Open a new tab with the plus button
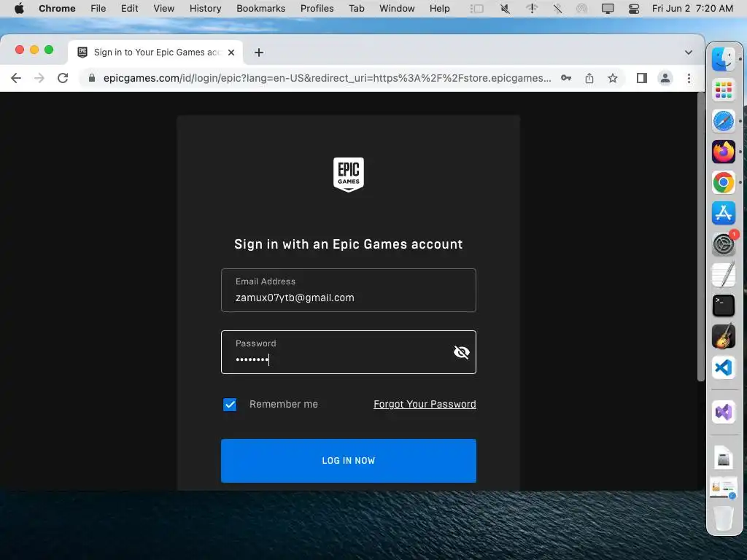The width and height of the screenshot is (747, 560). click(259, 52)
